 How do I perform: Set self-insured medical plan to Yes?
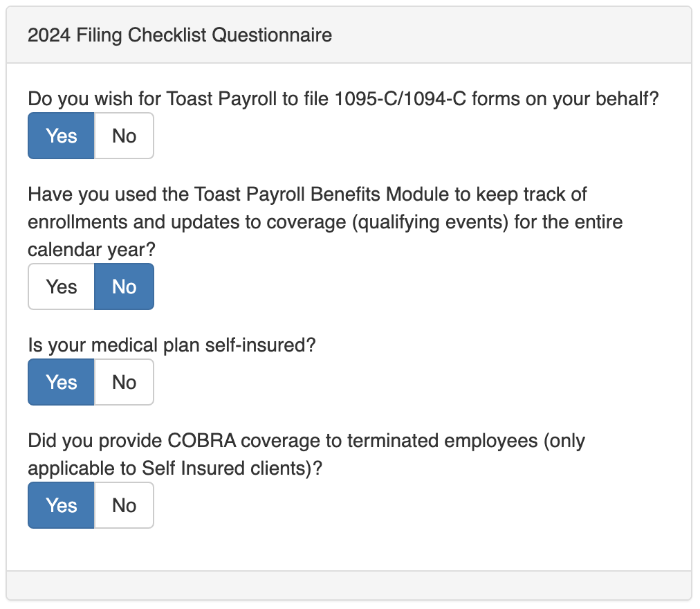[x=61, y=382]
